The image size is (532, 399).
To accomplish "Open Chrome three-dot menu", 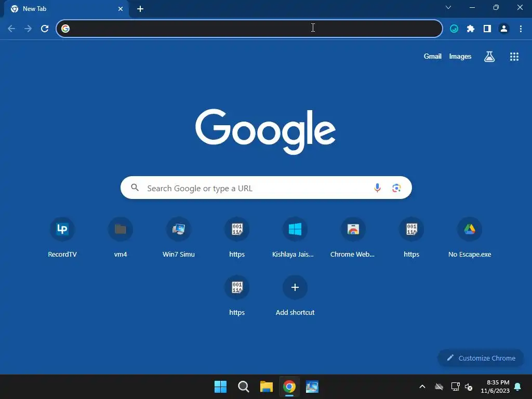I will click(521, 29).
